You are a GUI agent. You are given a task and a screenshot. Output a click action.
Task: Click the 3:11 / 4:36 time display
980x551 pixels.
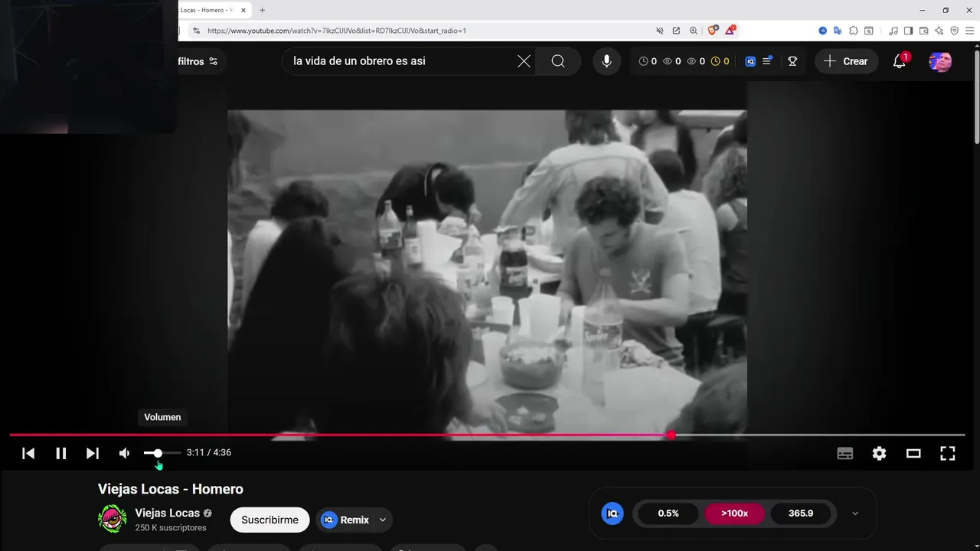[209, 452]
